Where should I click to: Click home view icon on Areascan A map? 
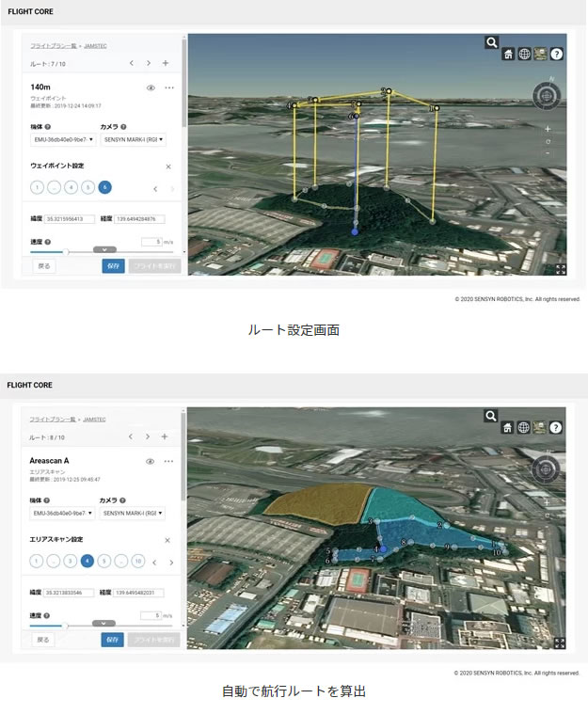click(507, 428)
